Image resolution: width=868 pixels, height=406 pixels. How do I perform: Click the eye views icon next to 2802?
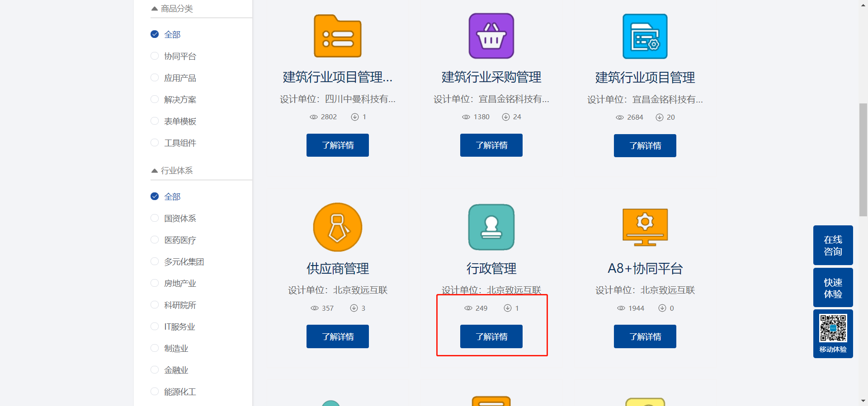click(x=314, y=117)
